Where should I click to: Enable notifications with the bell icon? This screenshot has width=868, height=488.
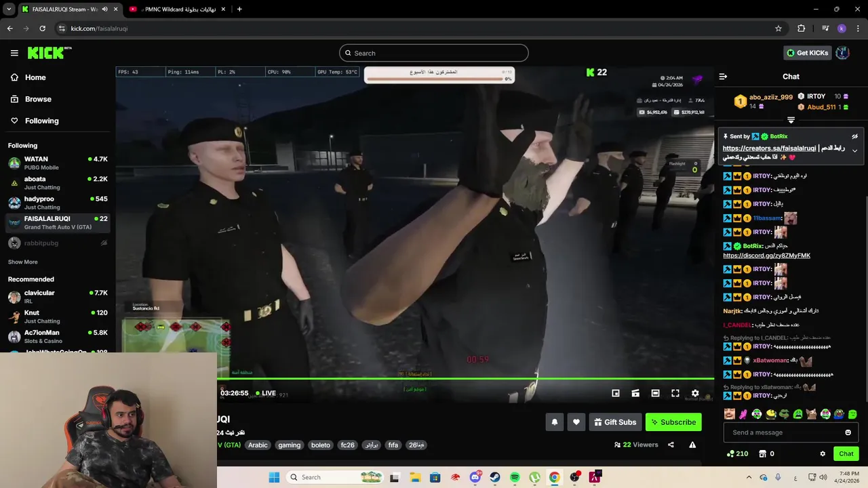[555, 422]
